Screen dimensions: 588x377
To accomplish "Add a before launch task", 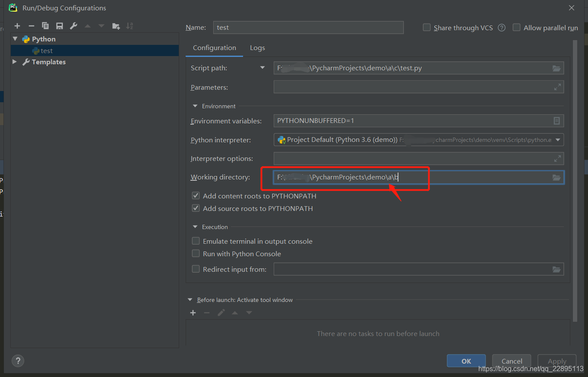I will [193, 313].
